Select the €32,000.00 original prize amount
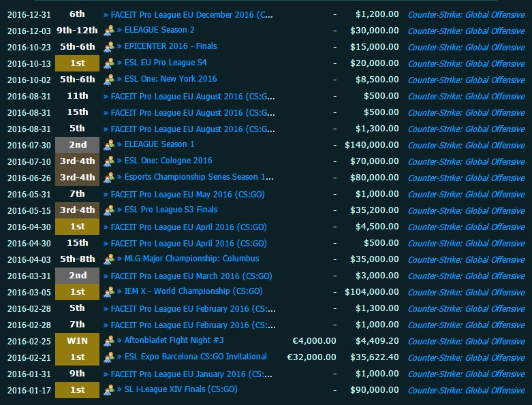Viewport: 532px width, 405px height. point(311,357)
